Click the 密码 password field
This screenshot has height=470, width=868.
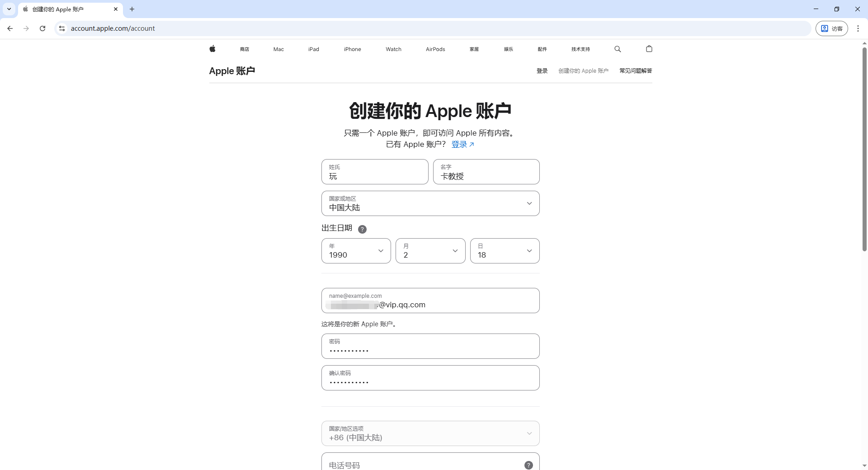tap(430, 346)
